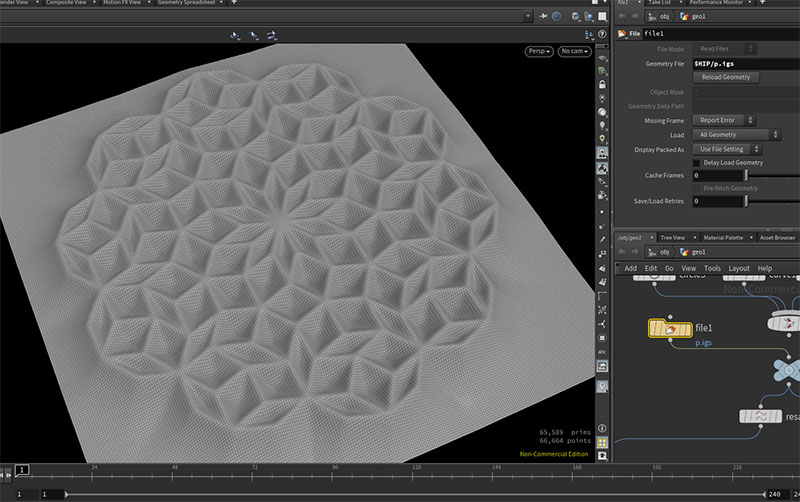The image size is (800, 502).
Task: Click the pin pane icon in the viewer path bar
Action: click(x=543, y=16)
